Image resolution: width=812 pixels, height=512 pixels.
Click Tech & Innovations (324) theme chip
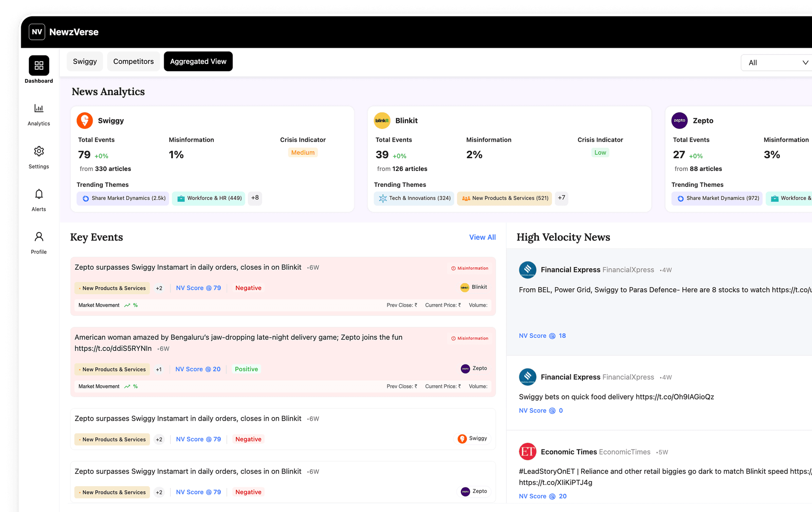414,198
